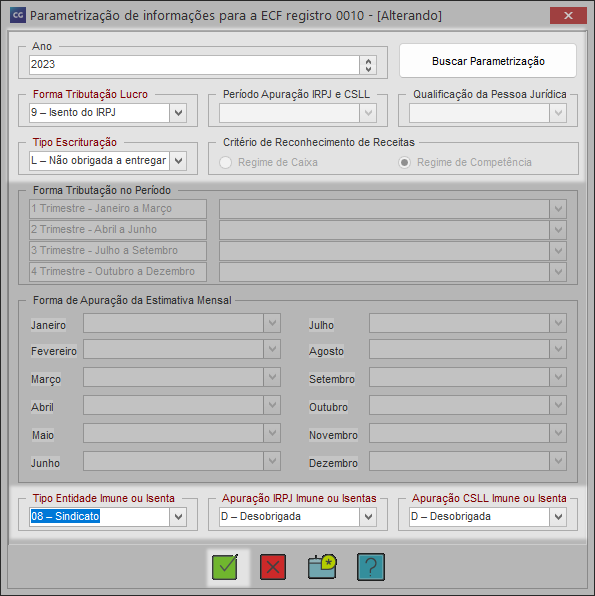Open Apuração IRPJ Imune ou Isentas dropdown
The image size is (595, 596).
[368, 517]
